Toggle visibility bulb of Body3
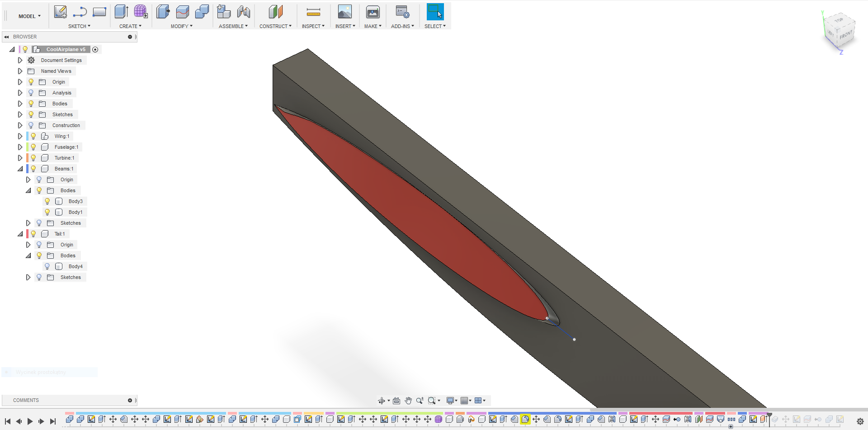868x430 pixels. 47,201
